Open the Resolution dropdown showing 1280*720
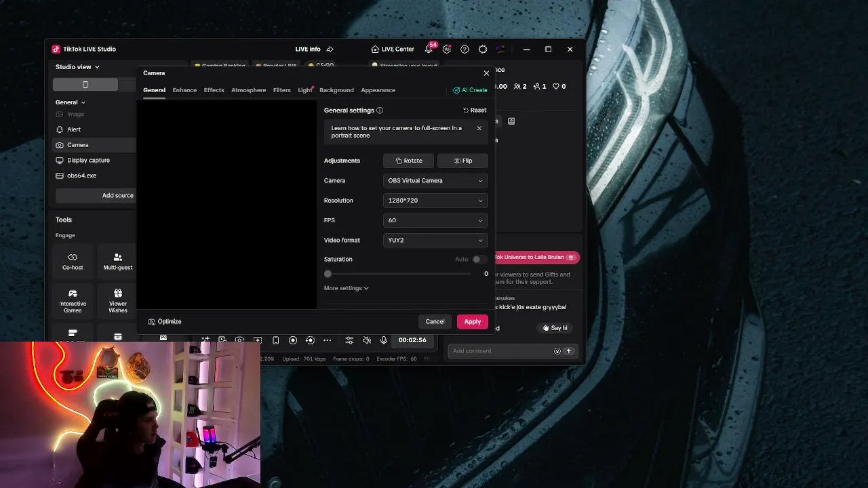Screen dimensions: 868x488 click(435, 201)
